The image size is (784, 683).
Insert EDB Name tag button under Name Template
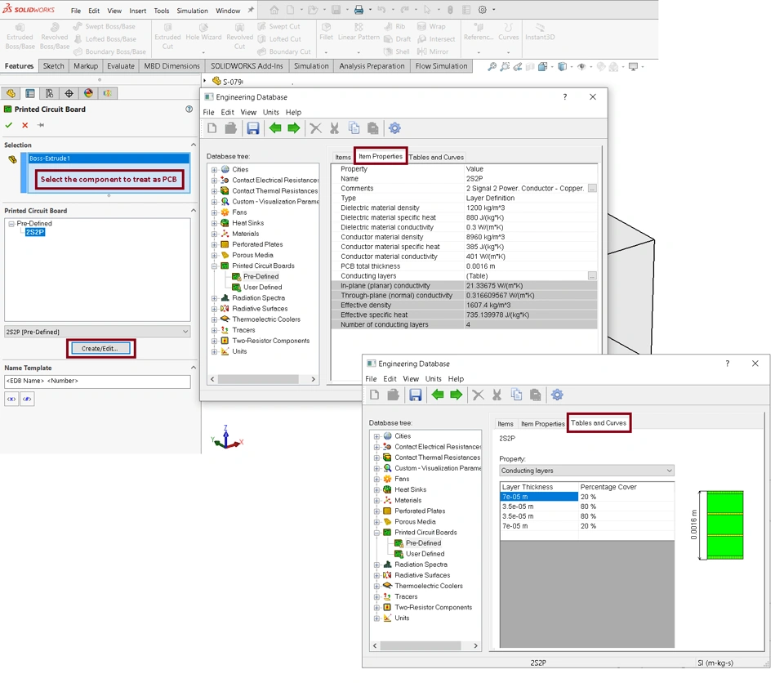(x=11, y=399)
